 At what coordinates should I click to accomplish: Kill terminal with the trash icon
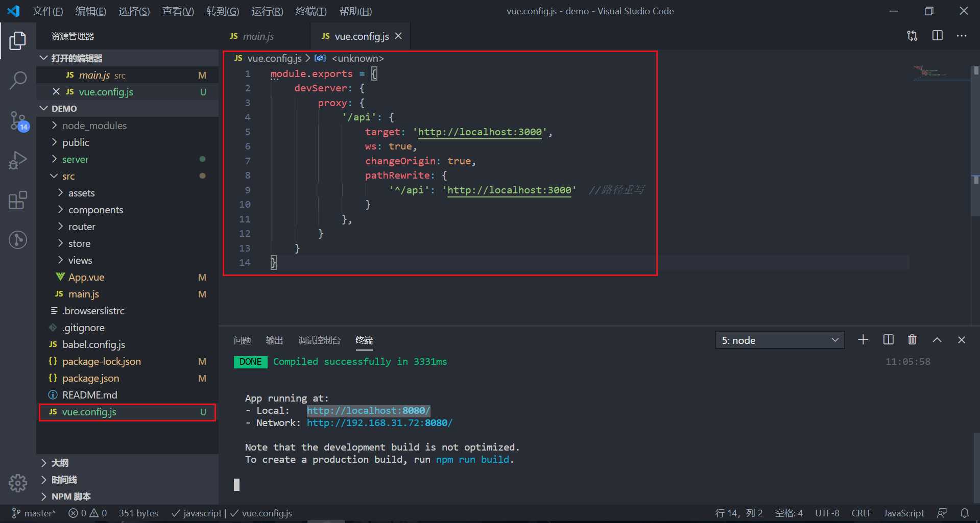point(912,340)
